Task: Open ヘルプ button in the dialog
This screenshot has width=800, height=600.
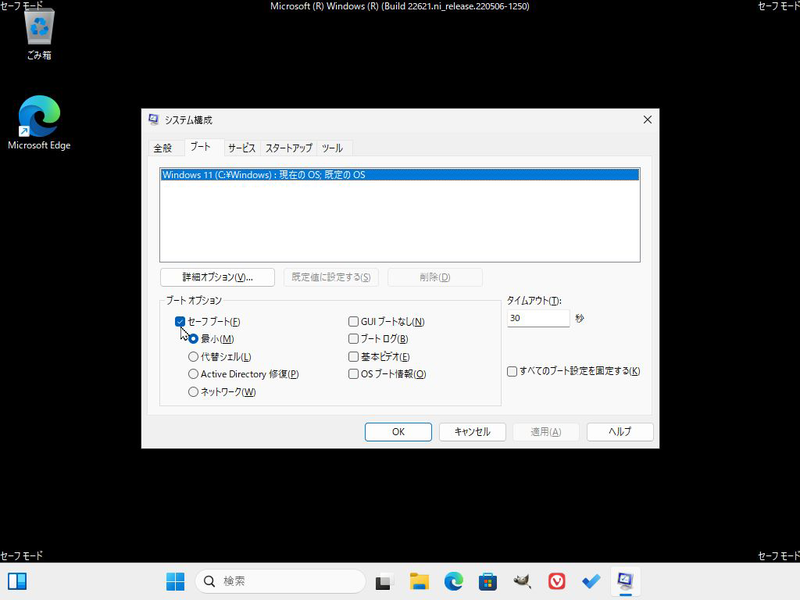Action: click(620, 432)
